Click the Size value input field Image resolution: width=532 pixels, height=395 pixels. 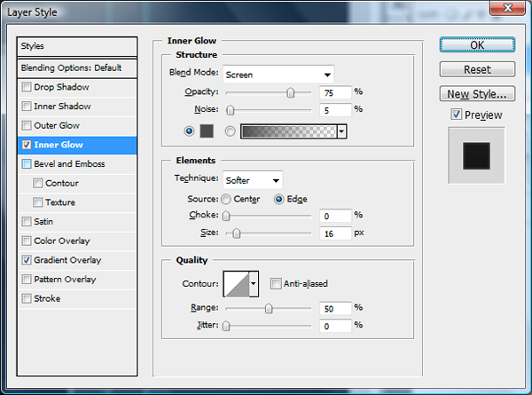coord(334,233)
